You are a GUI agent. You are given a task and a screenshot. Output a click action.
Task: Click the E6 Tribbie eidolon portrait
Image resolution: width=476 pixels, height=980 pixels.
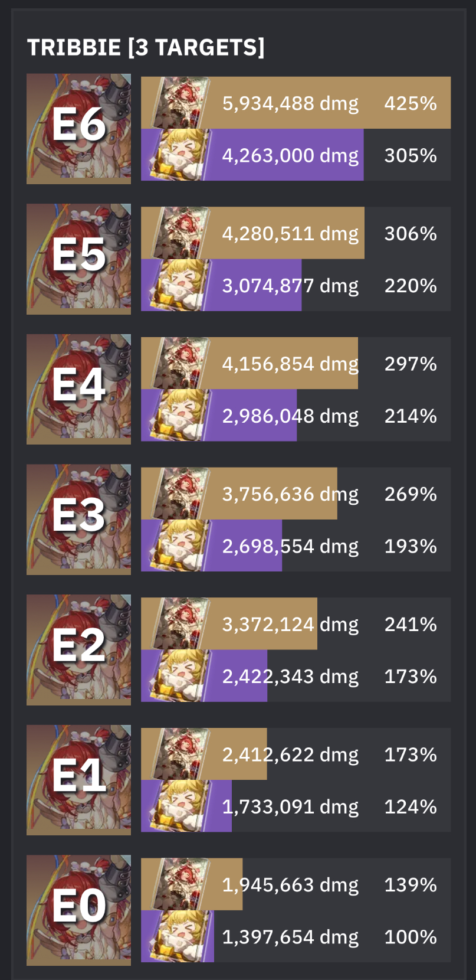click(78, 129)
